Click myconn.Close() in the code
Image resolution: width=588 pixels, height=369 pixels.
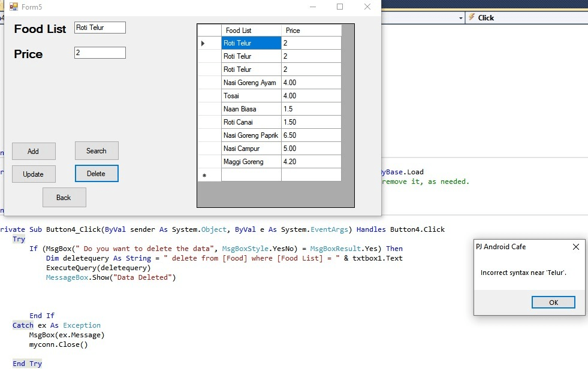point(59,344)
